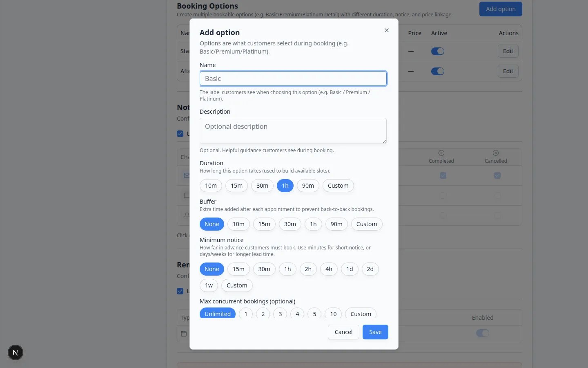Set Minimum notice to 1w
Viewport: 588px width, 368px height.
pos(209,285)
